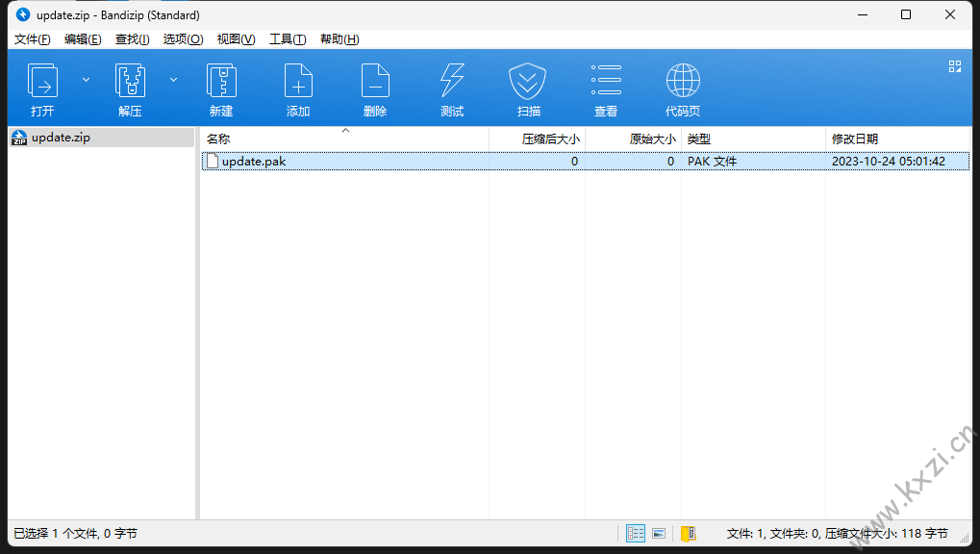Click the yellow archive info icon in status bar
The image size is (980, 554).
[689, 534]
